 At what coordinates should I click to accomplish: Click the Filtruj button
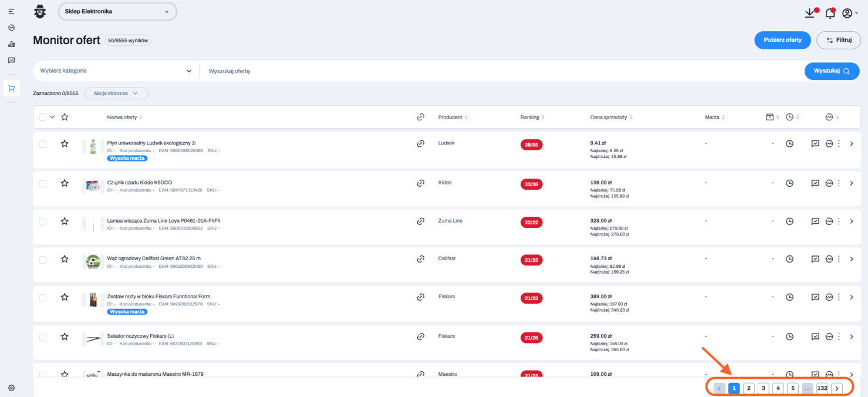click(x=838, y=40)
